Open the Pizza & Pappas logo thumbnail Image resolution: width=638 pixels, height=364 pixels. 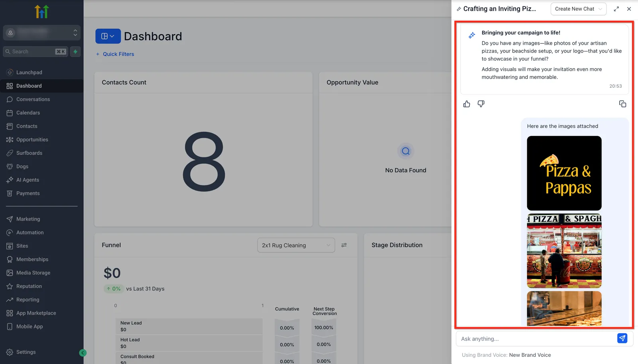[564, 173]
